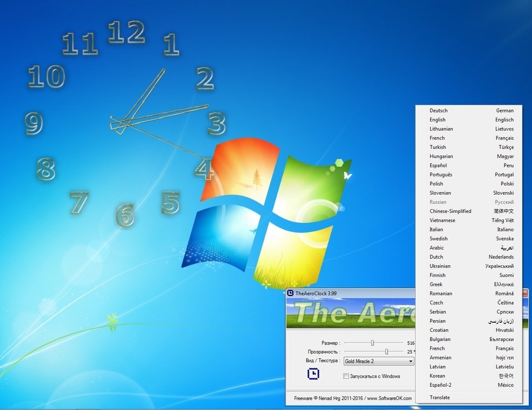Select Persian language entry
532x410 pixels.
[469, 321]
